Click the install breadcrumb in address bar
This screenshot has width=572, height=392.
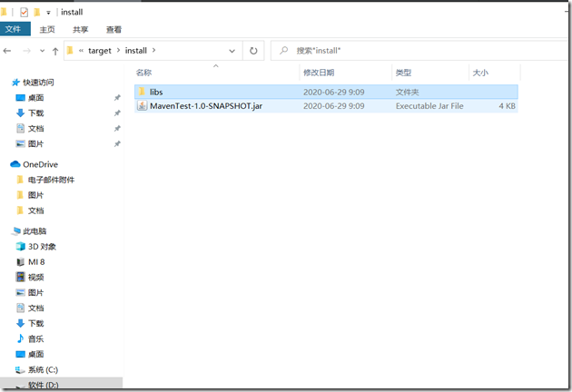pyautogui.click(x=135, y=51)
